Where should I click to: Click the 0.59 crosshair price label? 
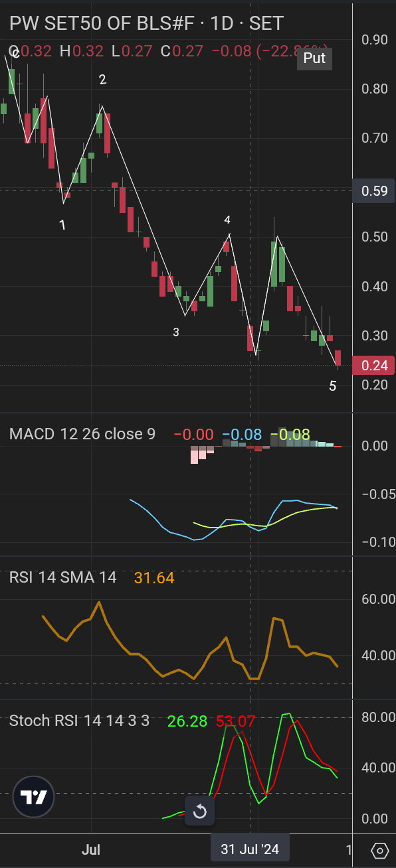click(x=373, y=190)
